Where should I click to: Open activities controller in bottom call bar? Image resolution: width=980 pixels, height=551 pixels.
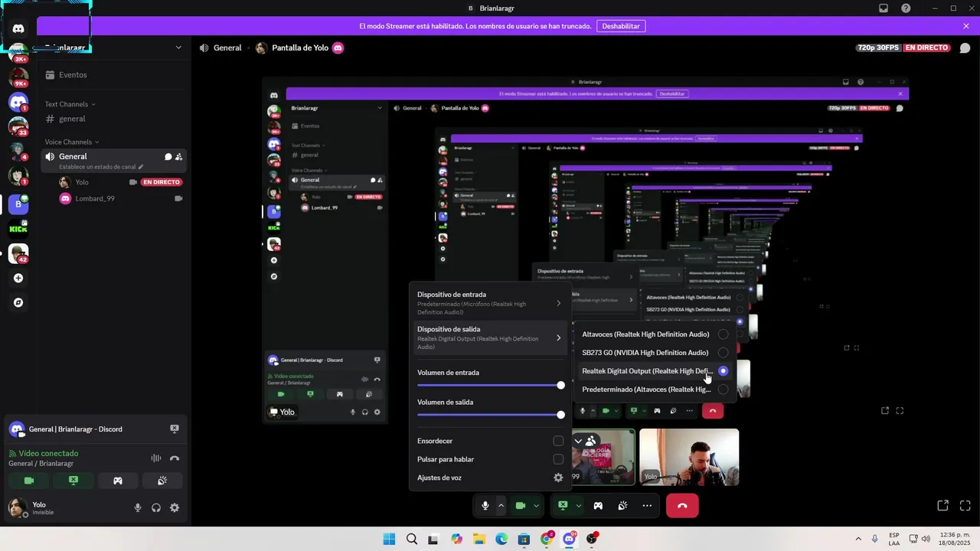598,506
